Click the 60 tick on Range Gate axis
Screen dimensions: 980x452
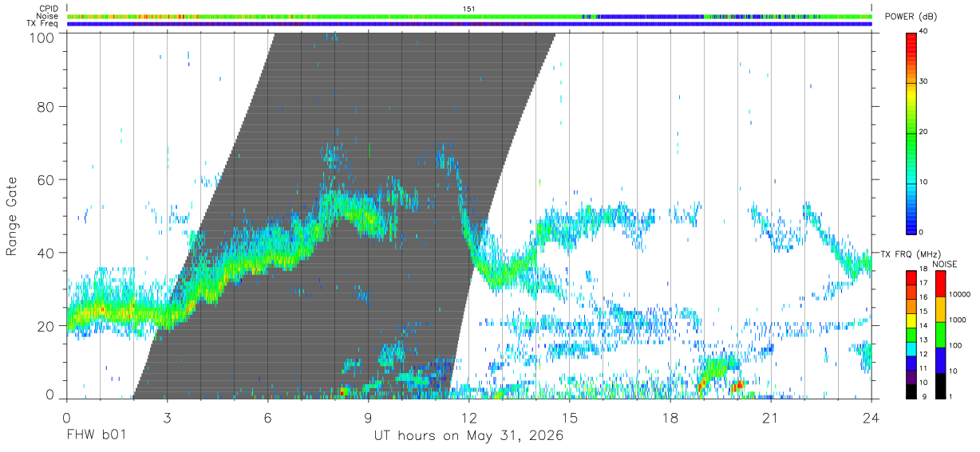(45, 179)
